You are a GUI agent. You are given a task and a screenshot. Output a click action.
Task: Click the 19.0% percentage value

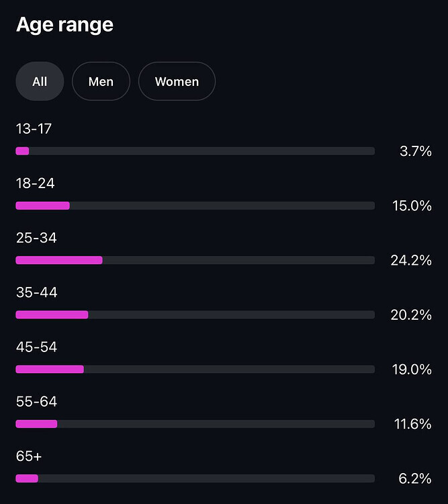(x=412, y=369)
